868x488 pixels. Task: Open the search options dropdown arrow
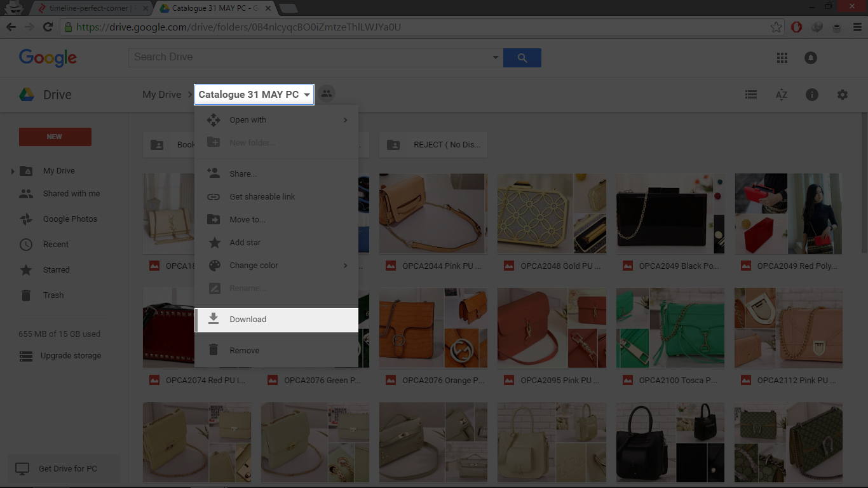pos(496,58)
